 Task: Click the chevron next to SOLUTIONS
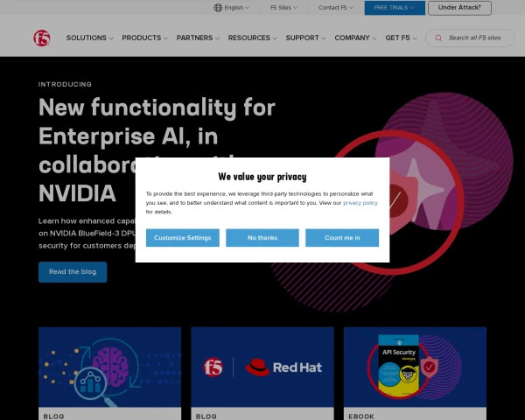click(111, 38)
